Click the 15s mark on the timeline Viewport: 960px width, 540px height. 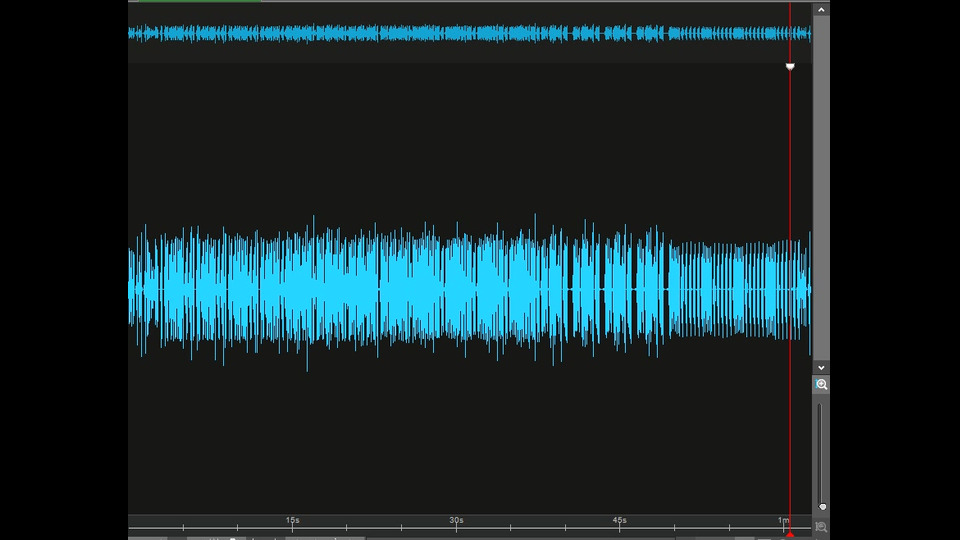tap(293, 520)
